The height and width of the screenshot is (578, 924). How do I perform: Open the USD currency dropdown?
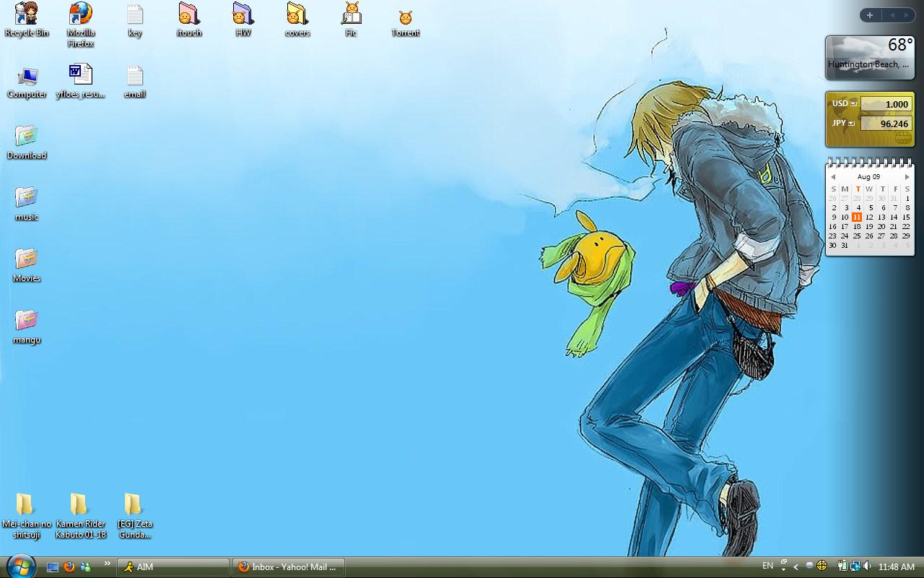point(853,103)
